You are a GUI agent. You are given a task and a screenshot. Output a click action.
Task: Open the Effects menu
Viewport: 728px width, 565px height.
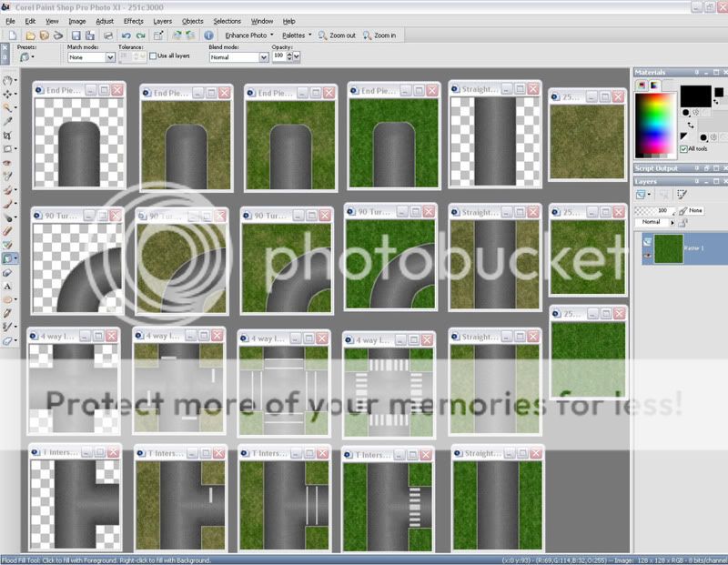tap(133, 20)
